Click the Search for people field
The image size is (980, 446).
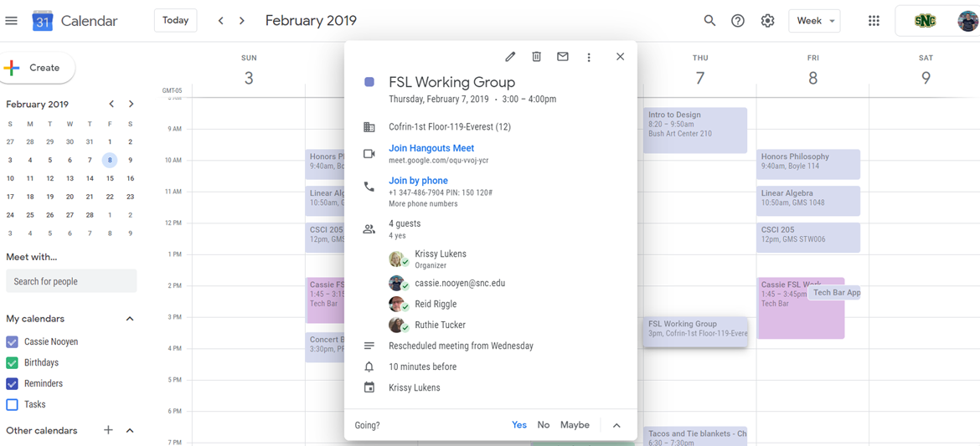click(x=71, y=281)
